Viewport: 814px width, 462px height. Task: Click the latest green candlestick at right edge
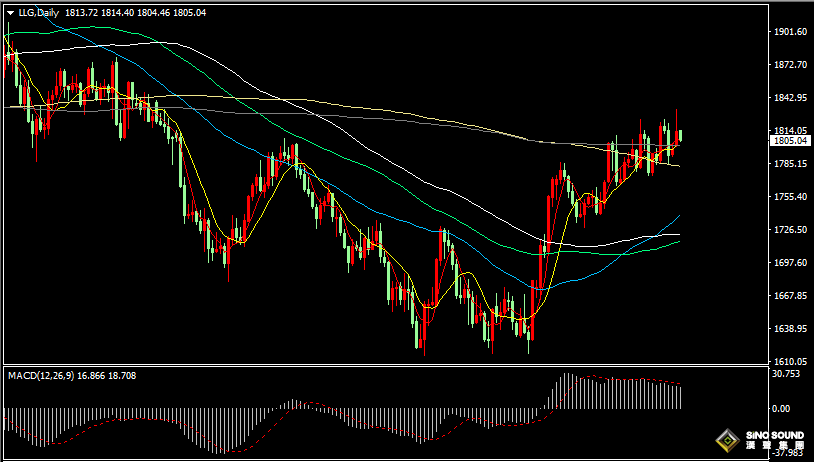click(x=681, y=136)
